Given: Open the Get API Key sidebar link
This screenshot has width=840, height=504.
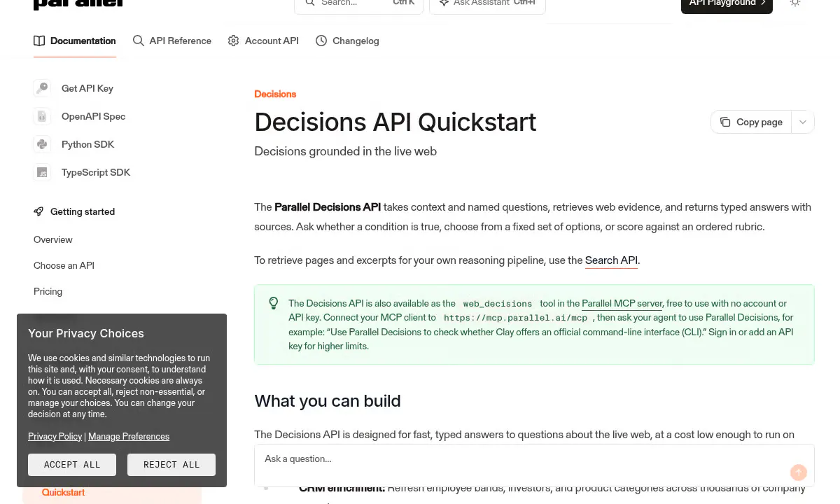Looking at the screenshot, I should 87,88.
